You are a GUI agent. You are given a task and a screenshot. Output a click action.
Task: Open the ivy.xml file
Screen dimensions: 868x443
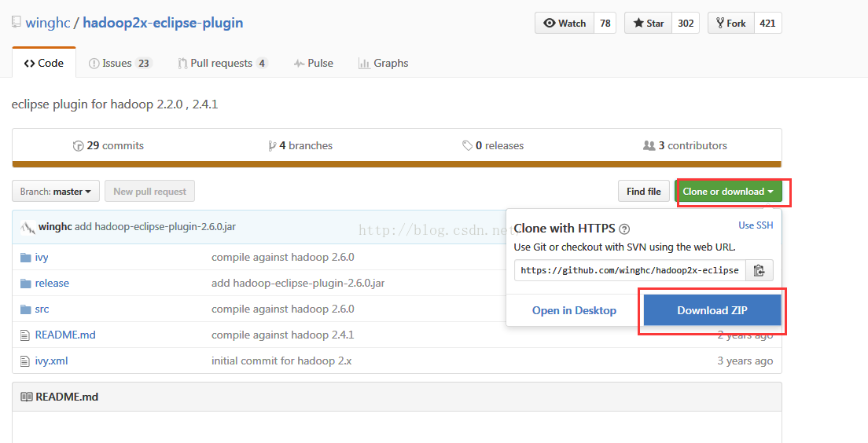point(51,361)
